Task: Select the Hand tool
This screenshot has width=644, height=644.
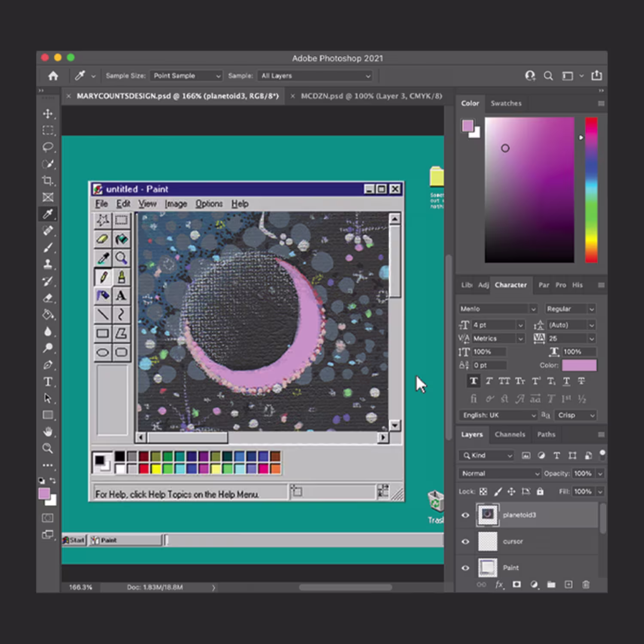Action: coord(48,432)
